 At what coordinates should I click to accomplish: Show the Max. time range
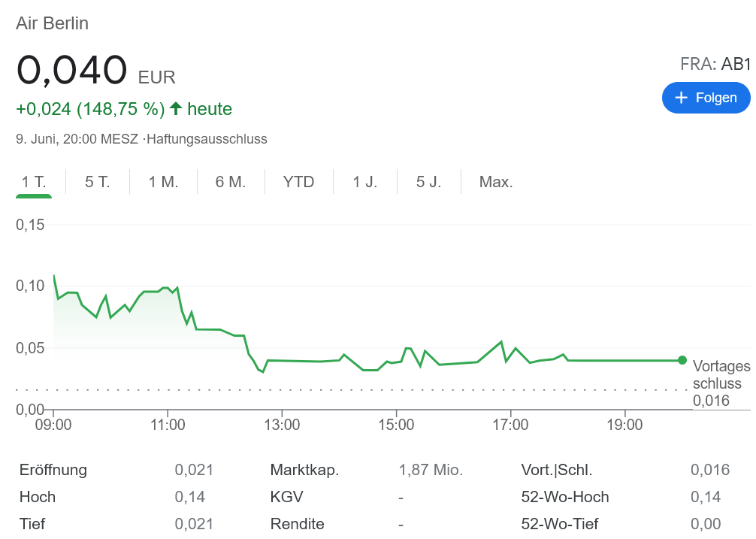496,182
